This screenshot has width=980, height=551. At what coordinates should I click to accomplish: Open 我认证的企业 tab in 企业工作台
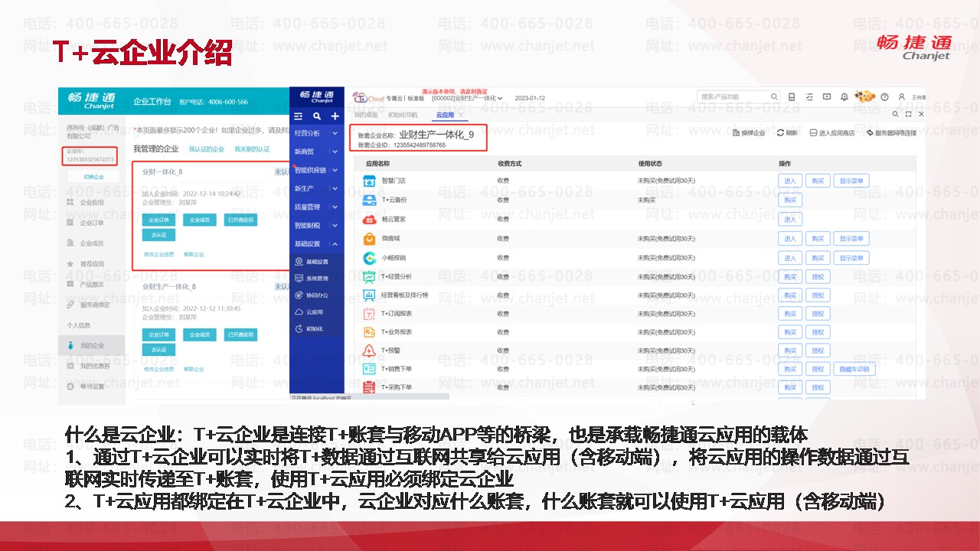click(x=207, y=148)
